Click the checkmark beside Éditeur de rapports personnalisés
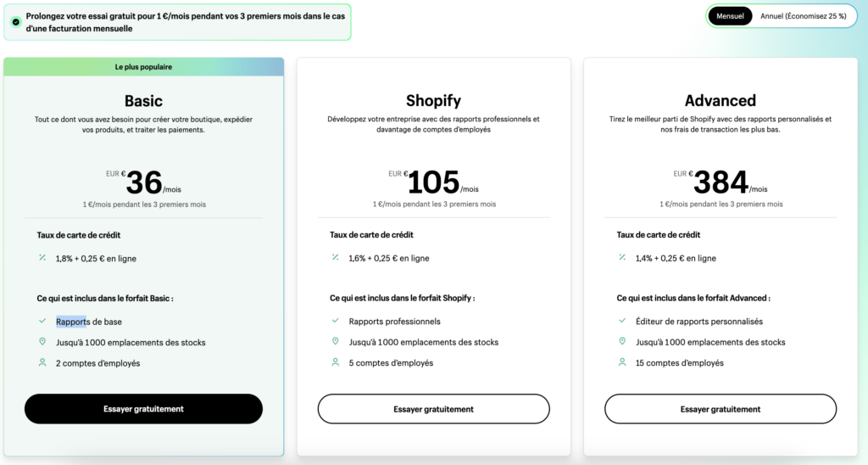The image size is (868, 465). coord(622,321)
